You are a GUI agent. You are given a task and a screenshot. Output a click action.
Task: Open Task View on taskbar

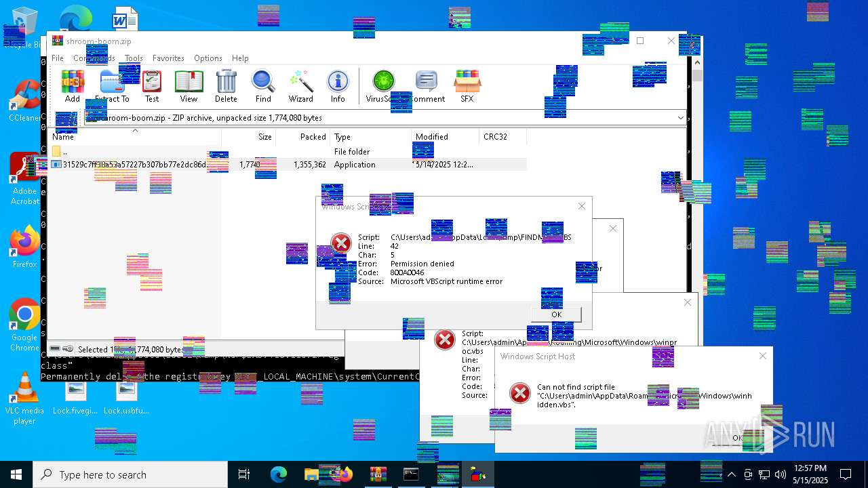click(244, 474)
